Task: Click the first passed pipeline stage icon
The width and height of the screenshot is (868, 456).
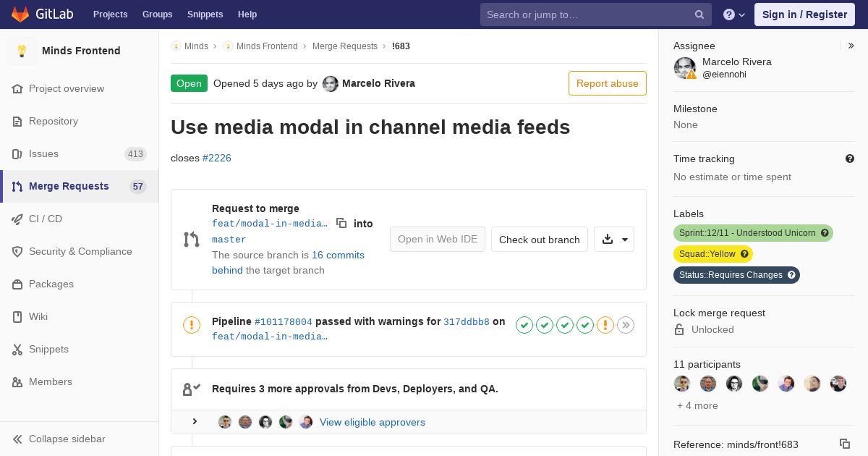Action: (524, 325)
